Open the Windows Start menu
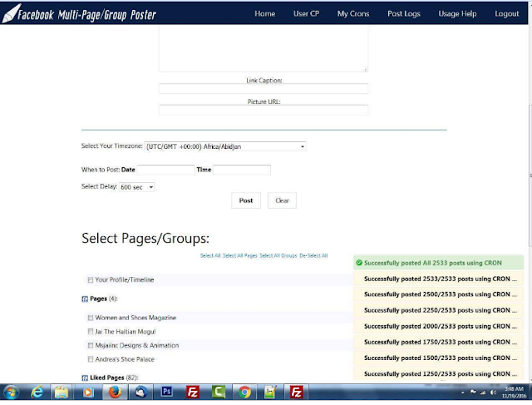The width and height of the screenshot is (532, 405). (x=11, y=393)
